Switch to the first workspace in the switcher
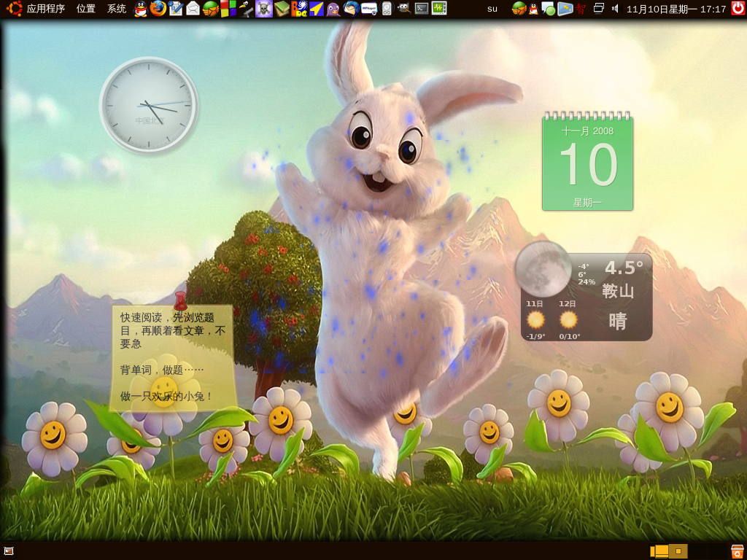The width and height of the screenshot is (747, 560). [659, 551]
